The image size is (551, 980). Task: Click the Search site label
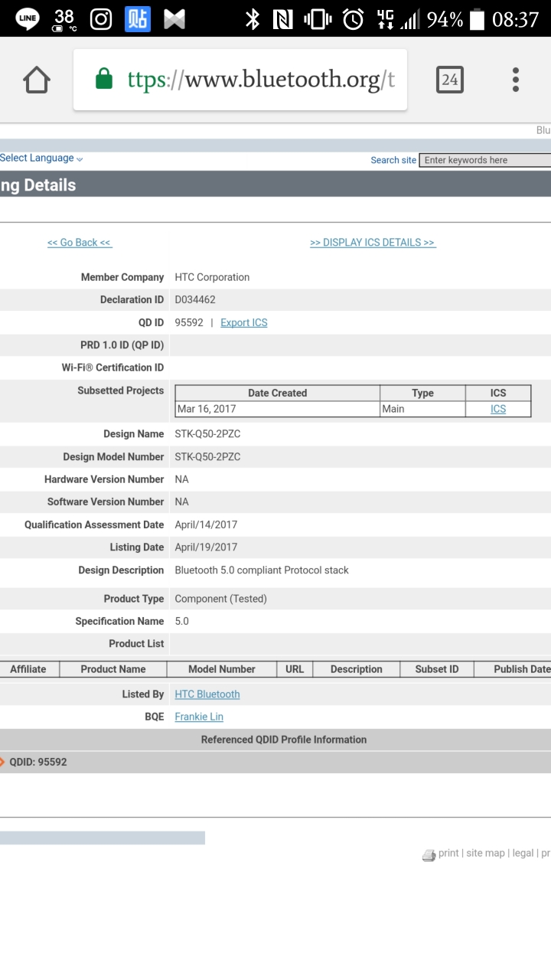coord(393,160)
